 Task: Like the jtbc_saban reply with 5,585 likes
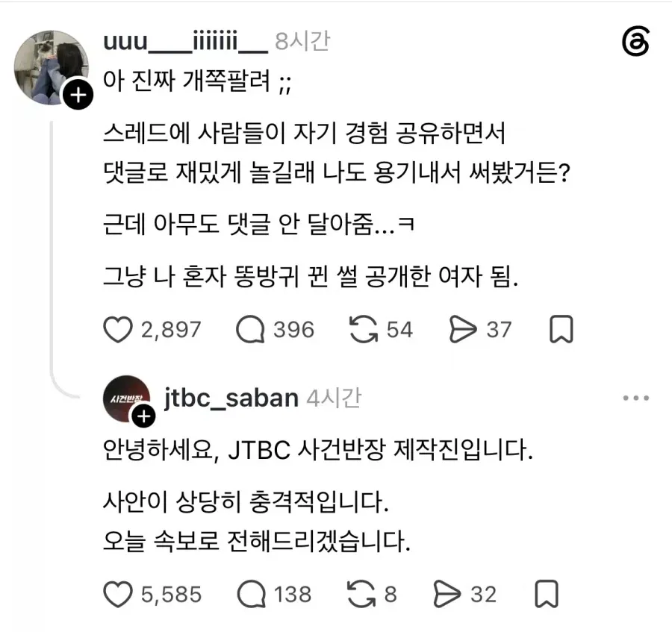(x=118, y=595)
